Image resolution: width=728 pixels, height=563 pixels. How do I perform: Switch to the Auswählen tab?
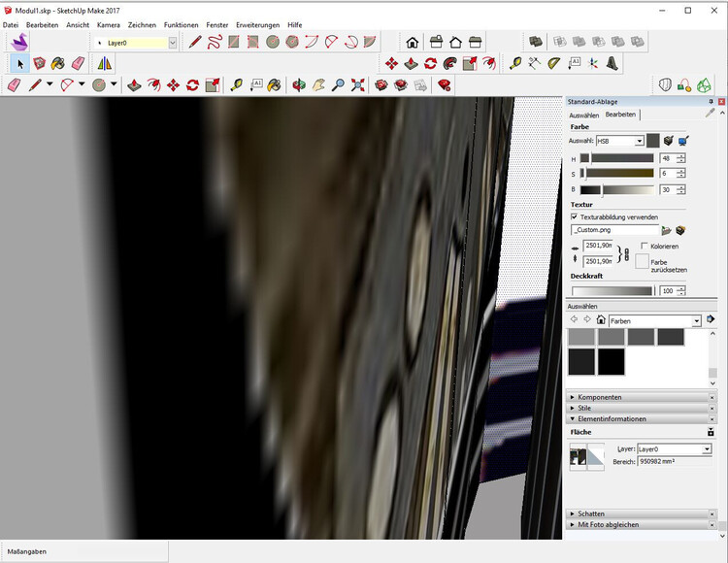583,115
